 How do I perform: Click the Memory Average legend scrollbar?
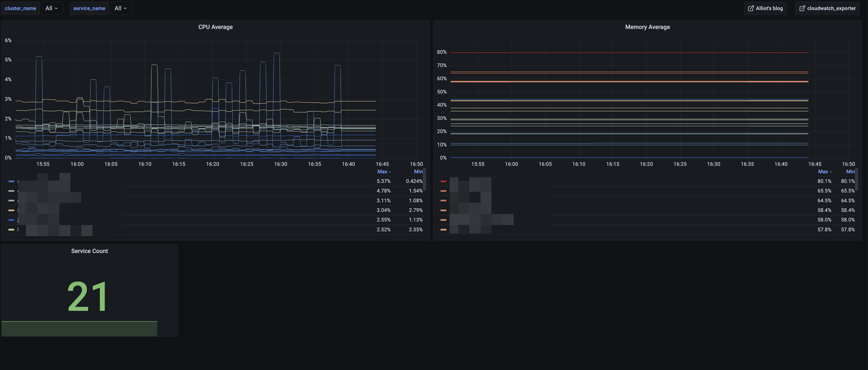pyautogui.click(x=856, y=179)
